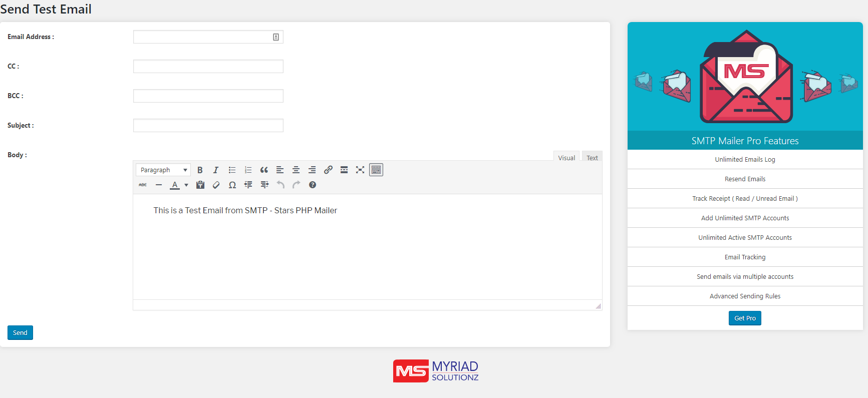Click the Advanced Sending Rules row
The height and width of the screenshot is (398, 868).
click(x=745, y=296)
